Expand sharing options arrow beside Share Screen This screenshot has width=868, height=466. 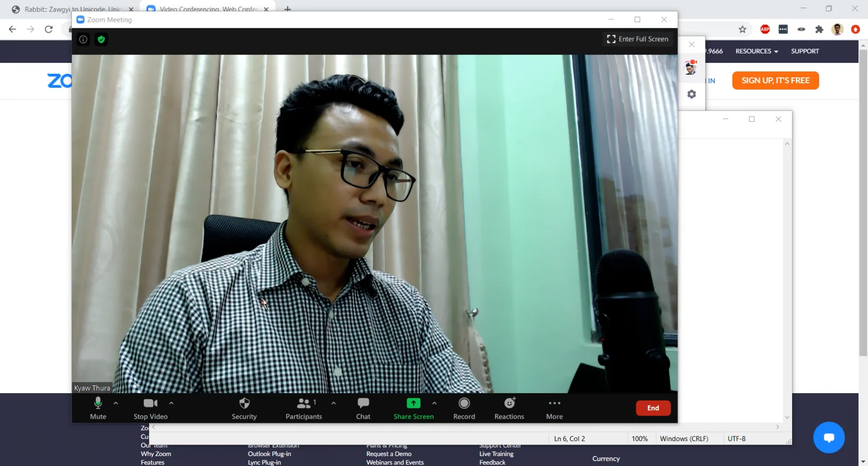pos(434,403)
